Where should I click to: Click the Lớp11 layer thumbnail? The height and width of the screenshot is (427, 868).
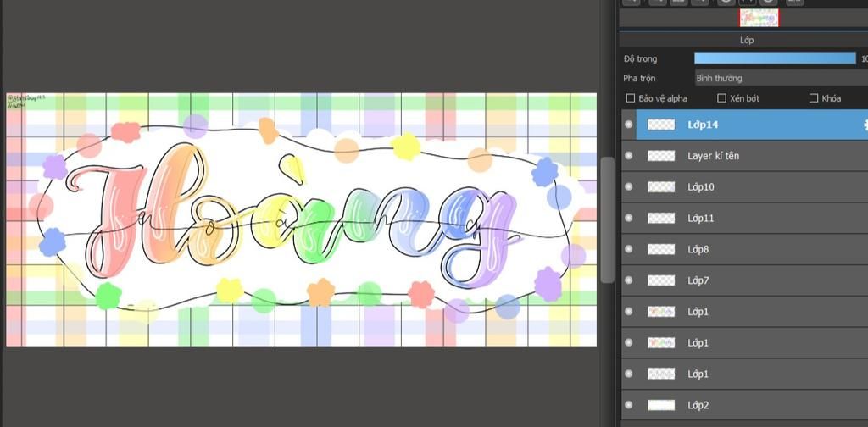click(661, 218)
